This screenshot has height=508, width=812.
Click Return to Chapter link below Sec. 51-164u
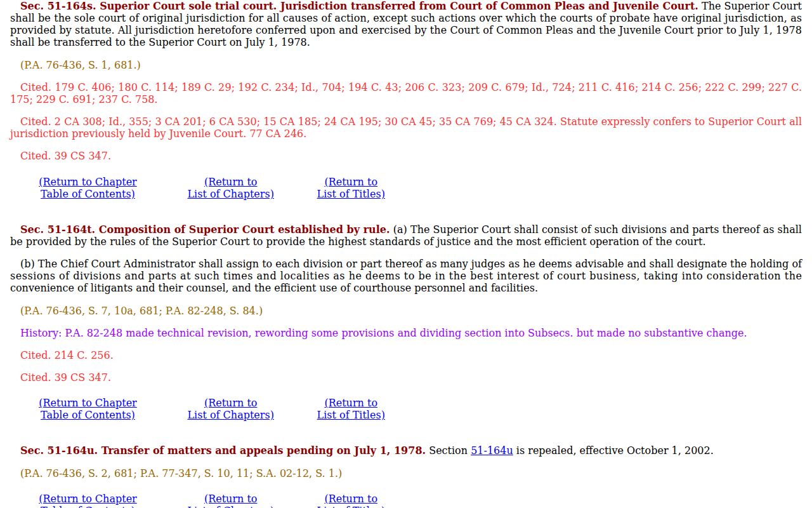tap(88, 499)
